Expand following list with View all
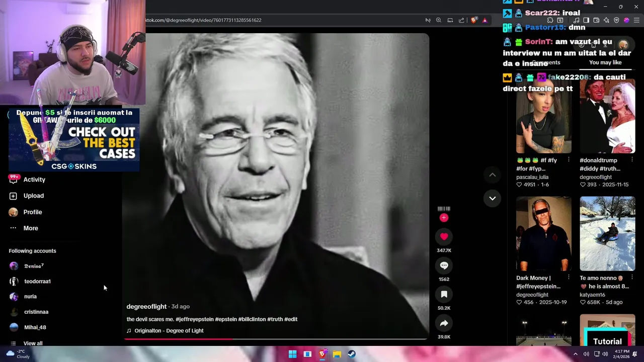This screenshot has height=362, width=644. click(33, 343)
